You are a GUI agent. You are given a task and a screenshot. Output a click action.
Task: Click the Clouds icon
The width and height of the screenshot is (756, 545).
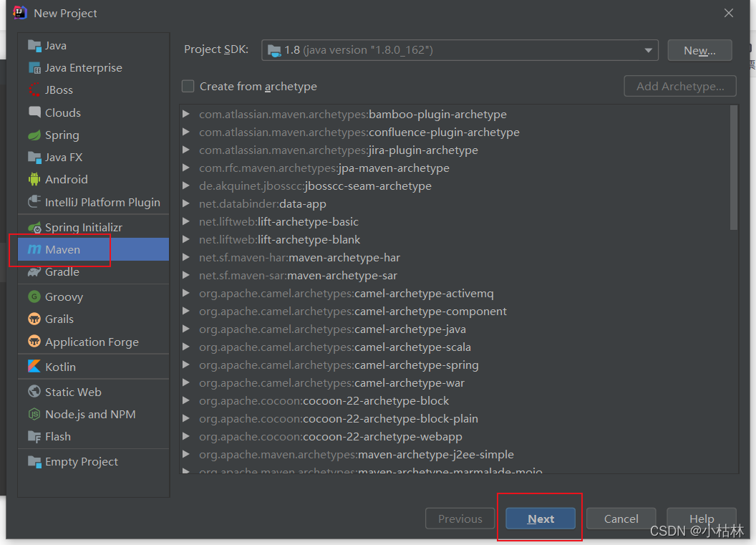click(x=34, y=112)
